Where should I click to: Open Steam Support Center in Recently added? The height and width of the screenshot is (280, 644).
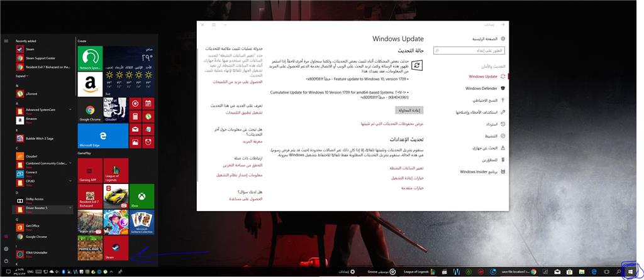(x=43, y=58)
